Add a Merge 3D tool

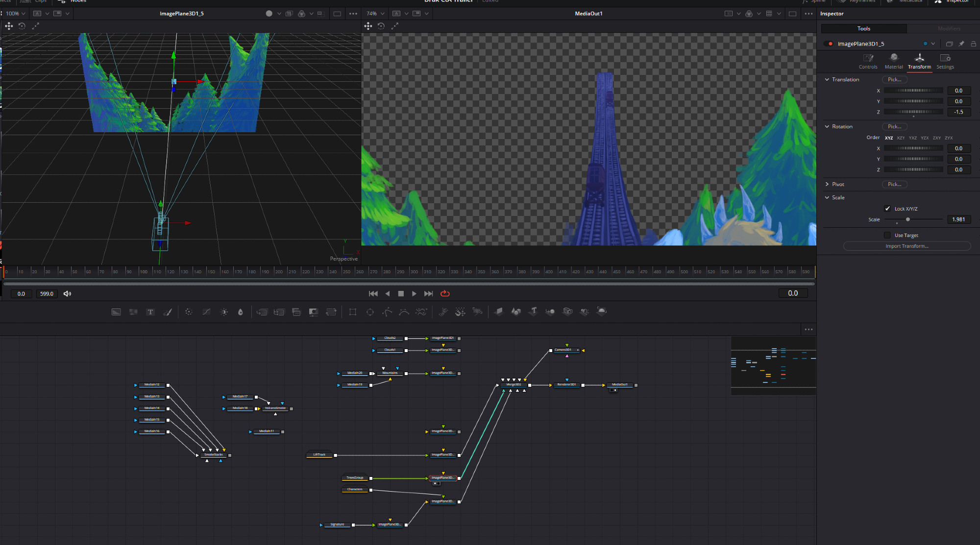pos(550,311)
